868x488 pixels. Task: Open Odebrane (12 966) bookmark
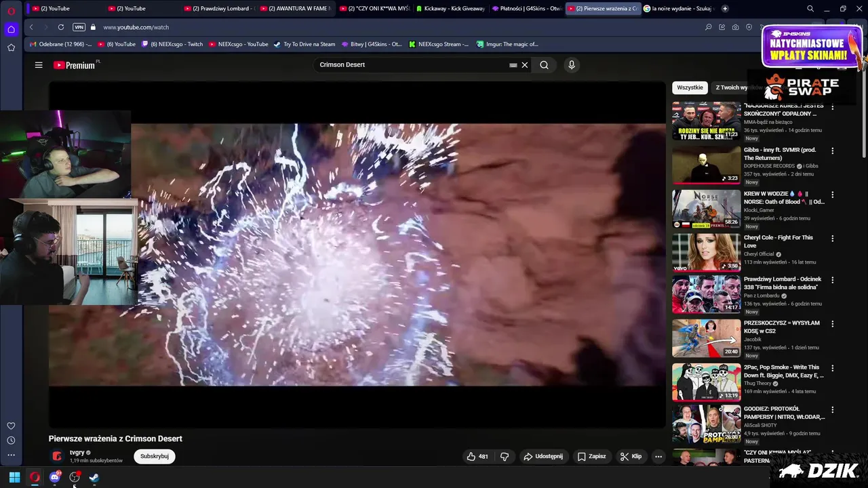[x=60, y=44]
